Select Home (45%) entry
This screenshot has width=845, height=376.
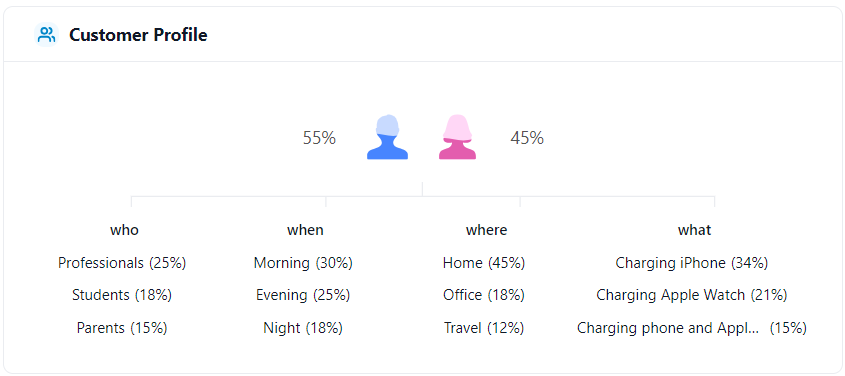tap(484, 263)
